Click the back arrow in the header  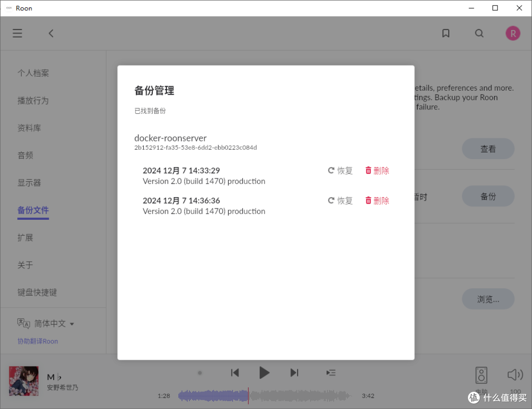coord(51,33)
